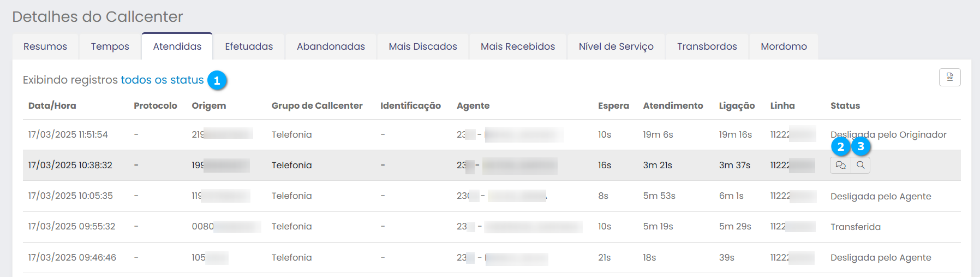The width and height of the screenshot is (980, 277).
Task: Switch to Nível de Serviço tab
Action: [616, 46]
